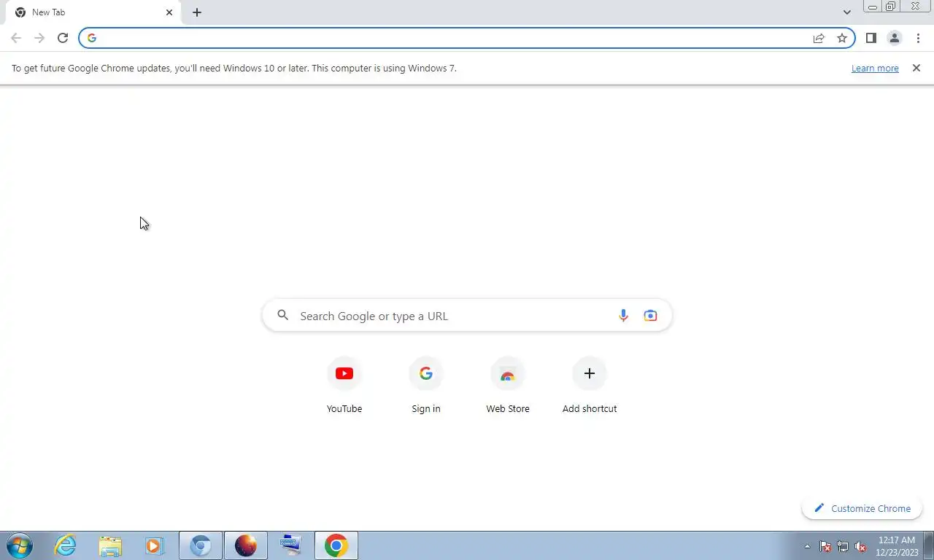Open the side panel icon

pos(871,38)
